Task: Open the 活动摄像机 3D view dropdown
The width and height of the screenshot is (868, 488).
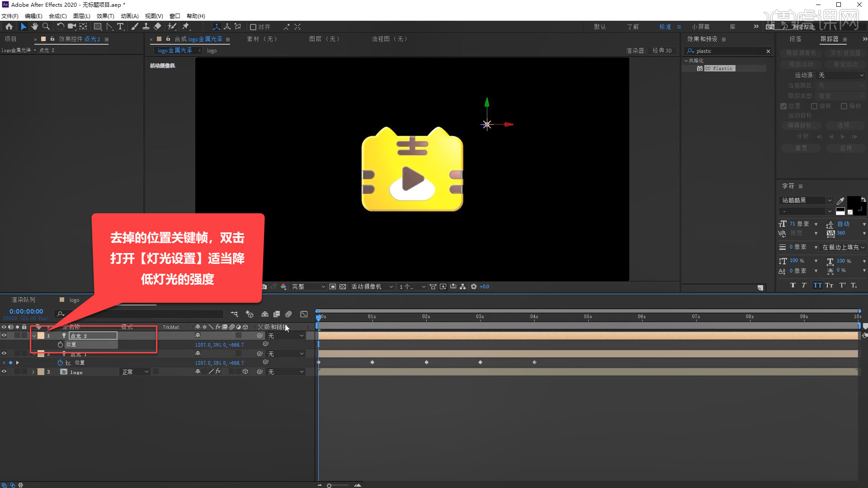Action: (372, 286)
